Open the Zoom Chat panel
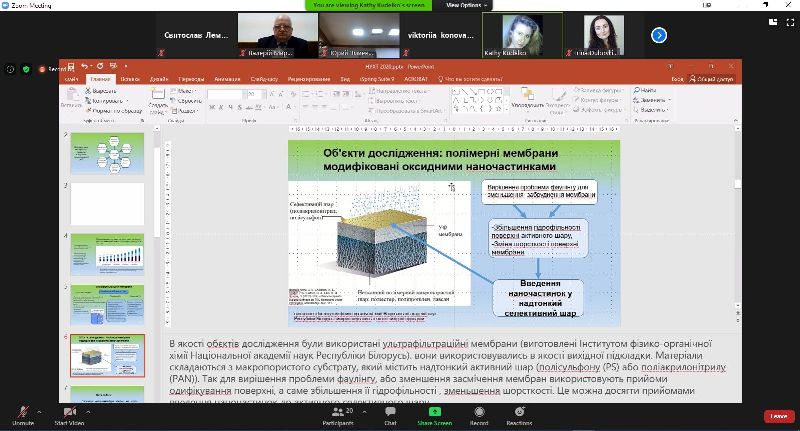Viewport: 800px width, 431px height. pos(390,411)
